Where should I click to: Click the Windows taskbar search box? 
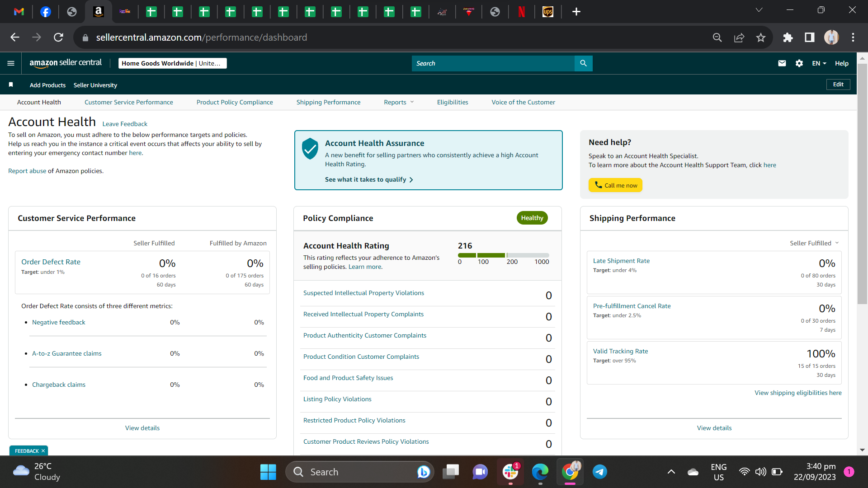(360, 472)
